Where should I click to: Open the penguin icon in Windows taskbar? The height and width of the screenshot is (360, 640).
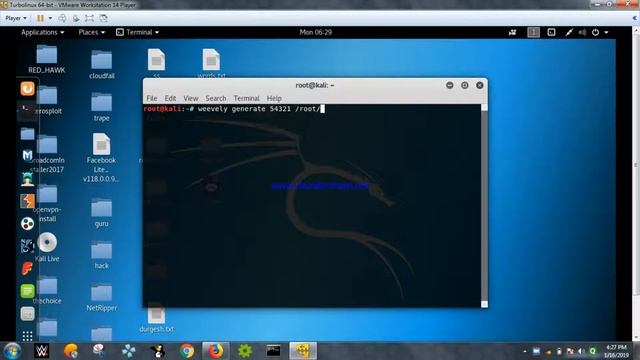click(158, 351)
